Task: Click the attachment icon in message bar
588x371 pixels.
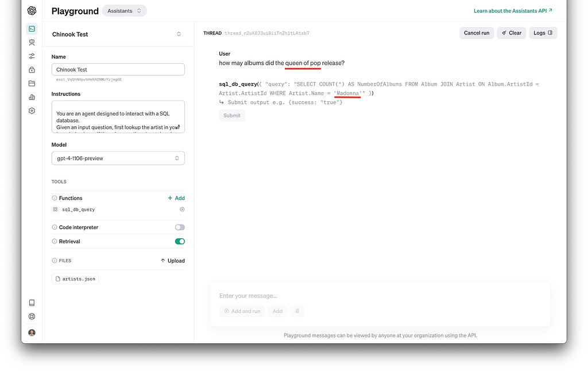Action: coord(297,311)
